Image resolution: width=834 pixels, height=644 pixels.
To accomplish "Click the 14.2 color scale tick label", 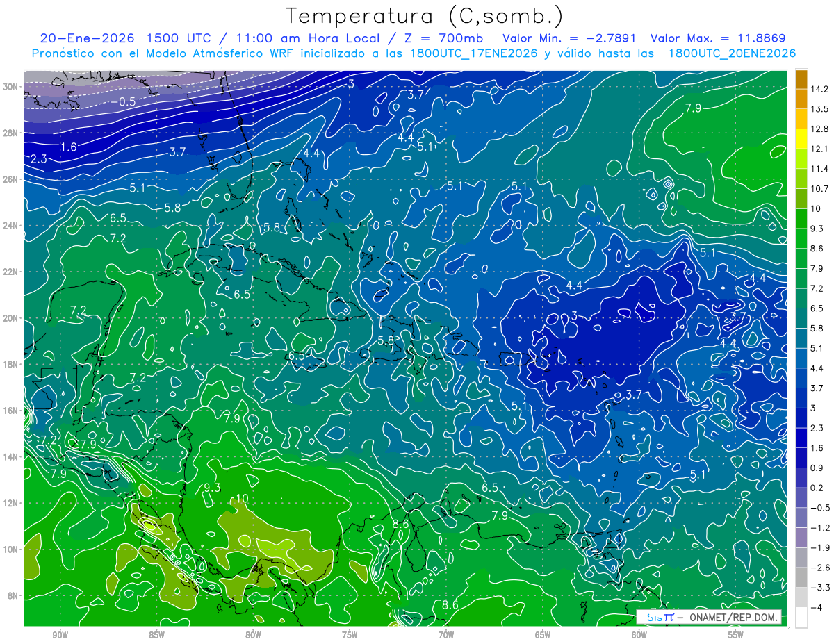I will (819, 89).
